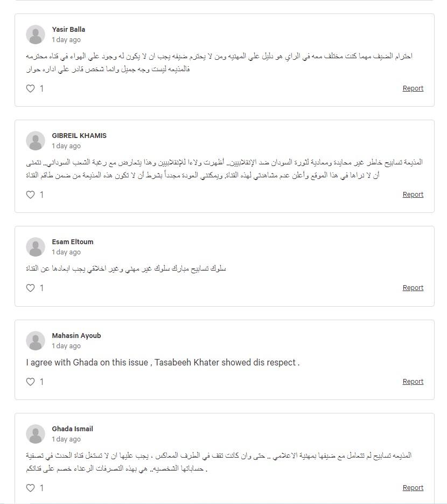This screenshot has width=447, height=504.
Task: Report Mahasin Ayoub's English comment
Action: click(413, 381)
